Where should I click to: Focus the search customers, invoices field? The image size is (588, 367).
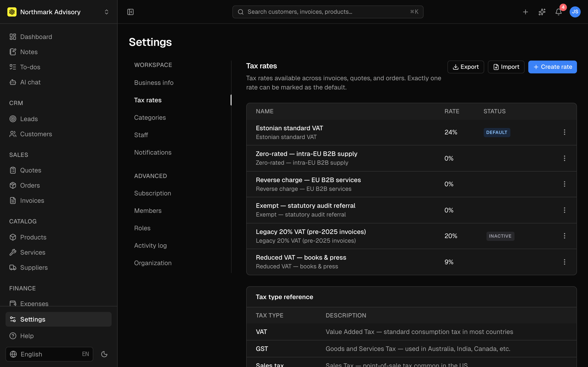pyautogui.click(x=328, y=12)
